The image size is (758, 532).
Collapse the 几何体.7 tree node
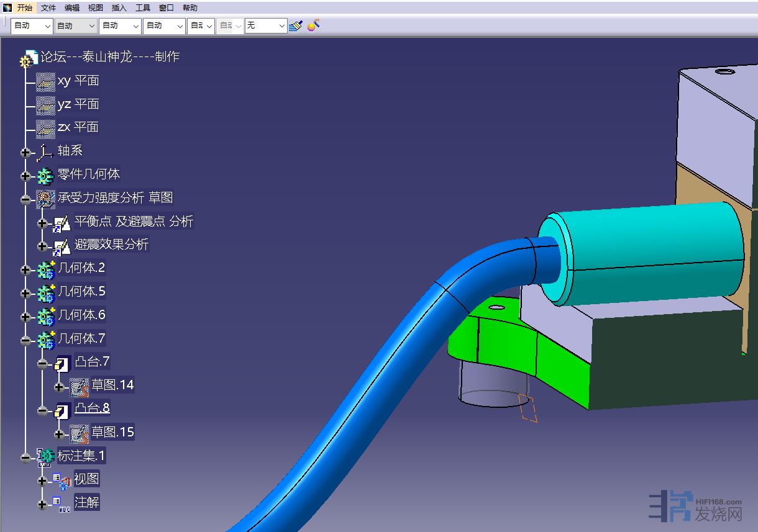25,340
